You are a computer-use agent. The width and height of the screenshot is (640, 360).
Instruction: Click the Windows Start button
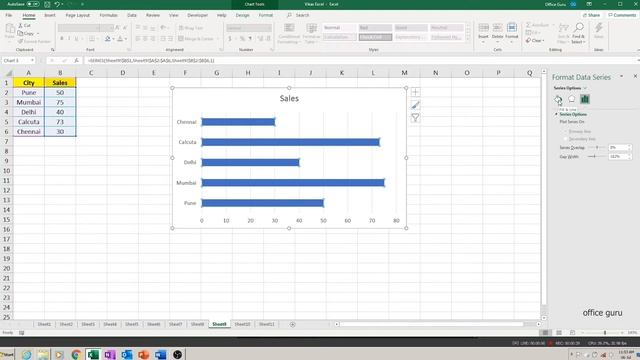7,354
